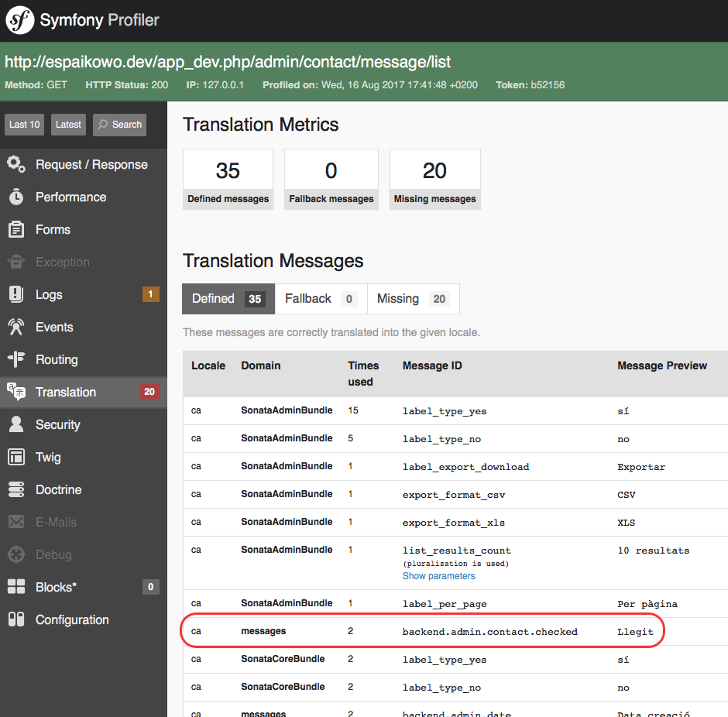Viewport: 728px width, 717px height.
Task: Click the Search magnifier icon
Action: (103, 125)
